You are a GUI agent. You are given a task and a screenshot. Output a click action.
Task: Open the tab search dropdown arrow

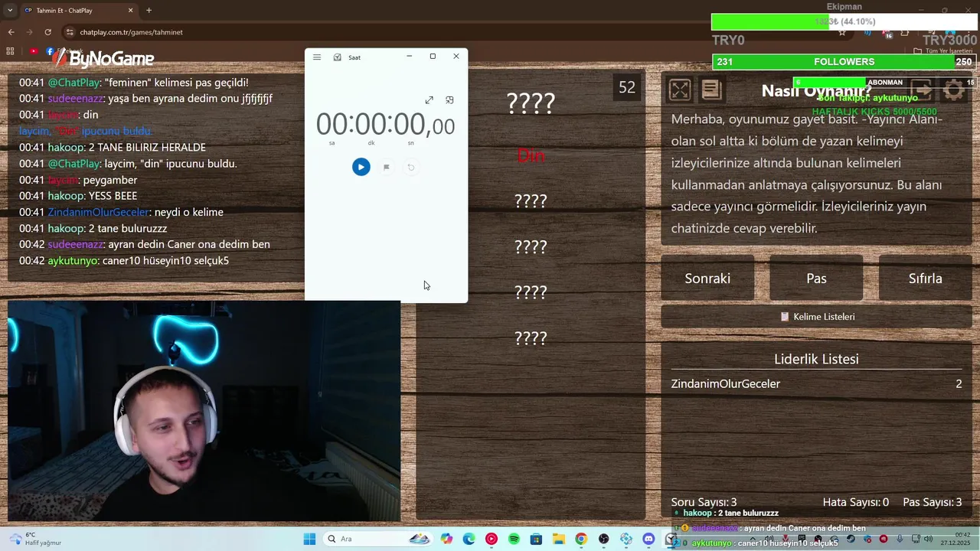click(10, 11)
